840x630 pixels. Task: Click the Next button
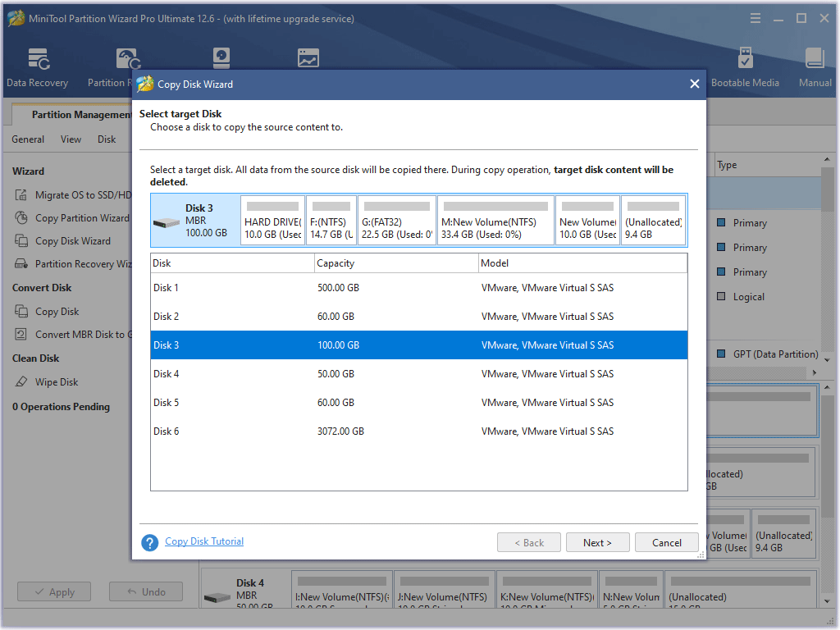point(597,543)
